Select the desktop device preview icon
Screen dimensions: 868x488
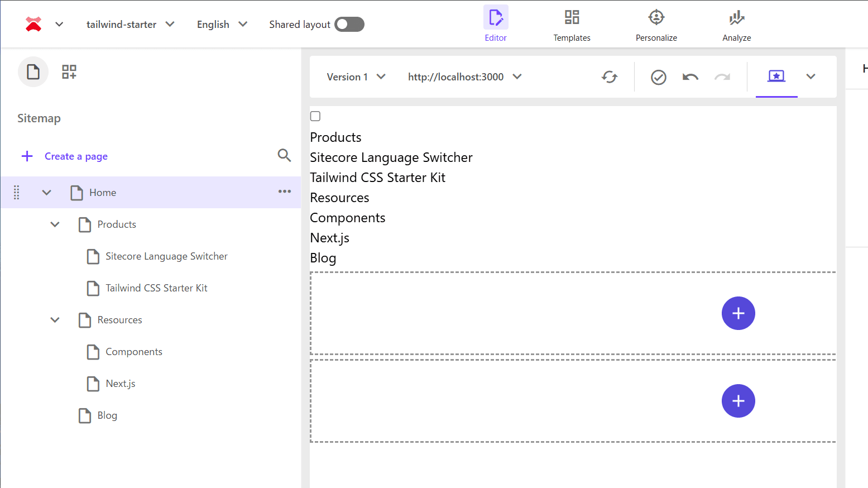click(x=776, y=76)
